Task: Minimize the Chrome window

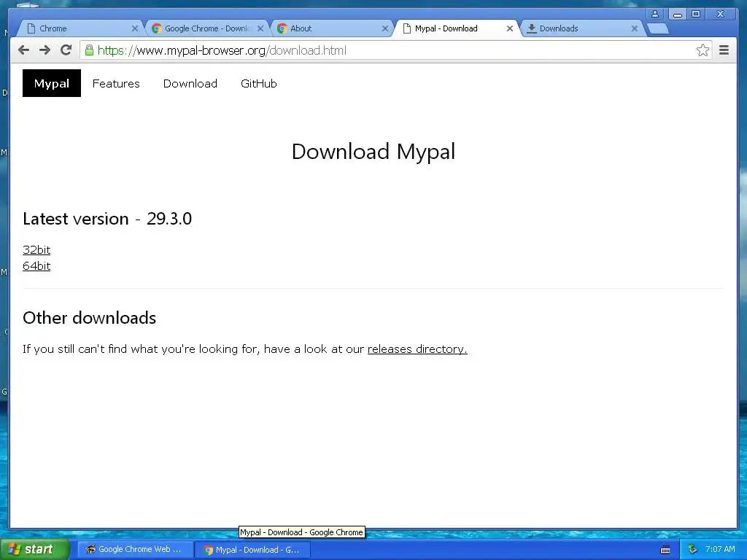Action: [678, 14]
